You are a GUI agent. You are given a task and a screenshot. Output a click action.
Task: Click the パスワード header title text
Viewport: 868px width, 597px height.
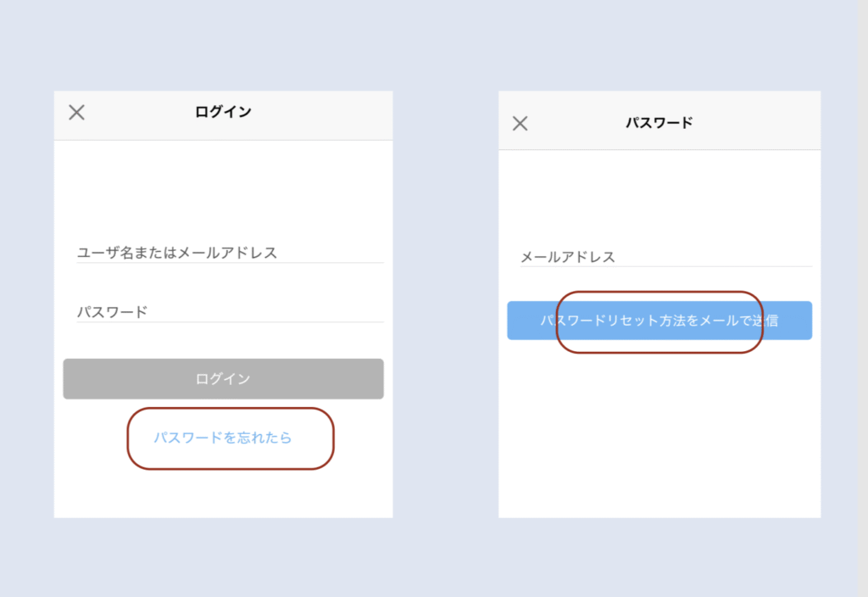point(659,123)
